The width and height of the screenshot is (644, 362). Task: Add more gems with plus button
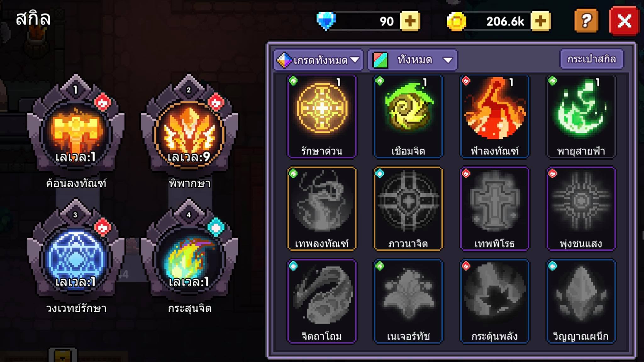410,21
